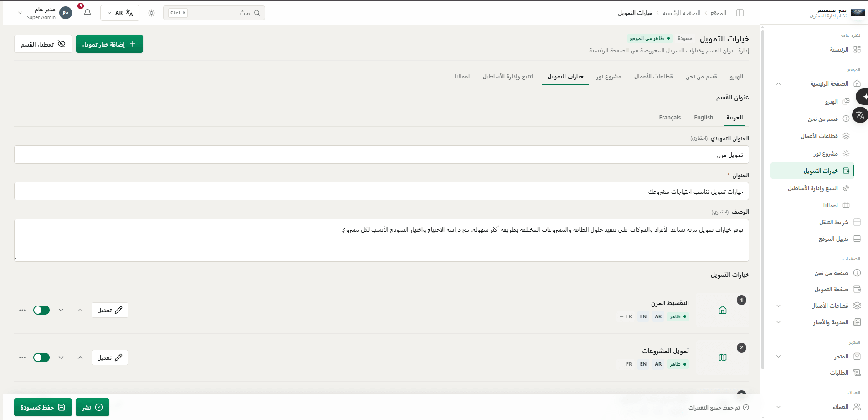Open more options for تمويل المشروعات
Viewport: 868px width, 420px height.
[22, 358]
